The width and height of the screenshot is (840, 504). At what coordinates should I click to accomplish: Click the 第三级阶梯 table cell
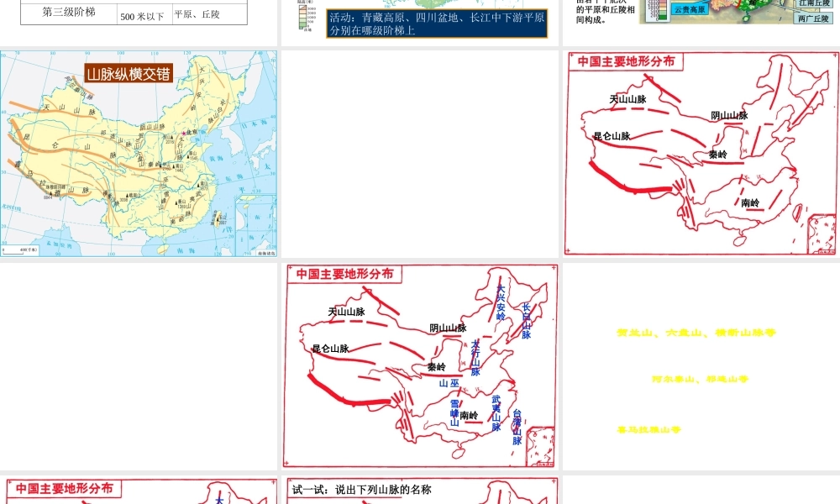[x=69, y=13]
